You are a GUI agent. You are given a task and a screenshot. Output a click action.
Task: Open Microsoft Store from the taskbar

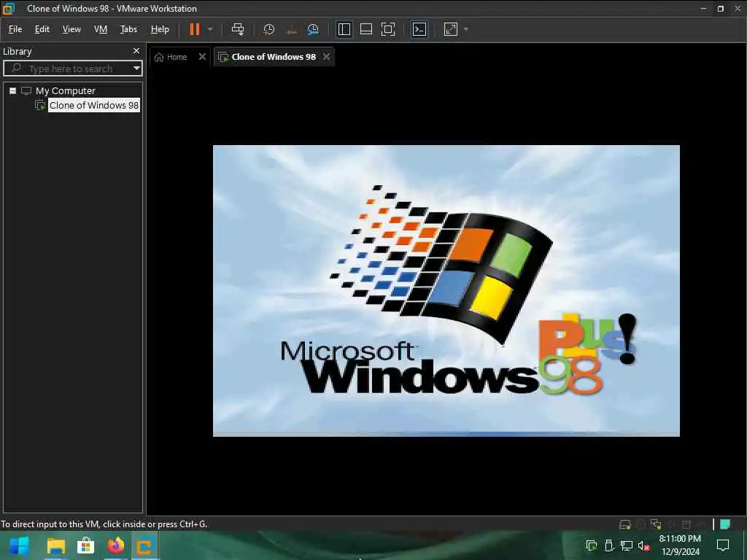(86, 545)
